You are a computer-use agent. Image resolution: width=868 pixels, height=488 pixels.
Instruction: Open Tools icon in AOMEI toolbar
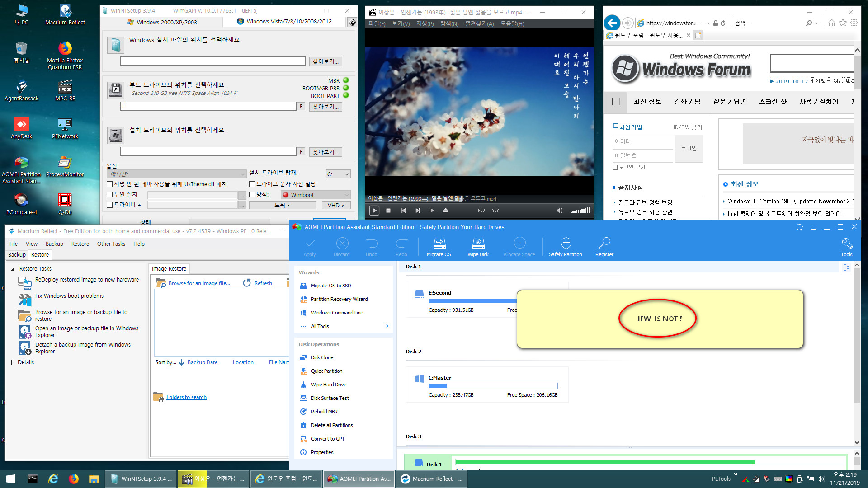[847, 247]
